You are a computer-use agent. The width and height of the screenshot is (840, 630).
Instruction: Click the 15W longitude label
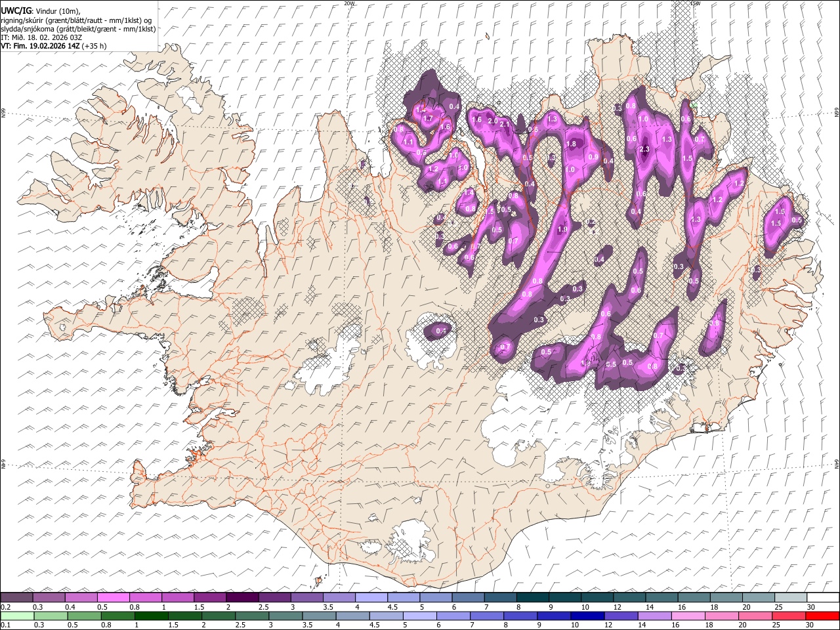pyautogui.click(x=695, y=3)
